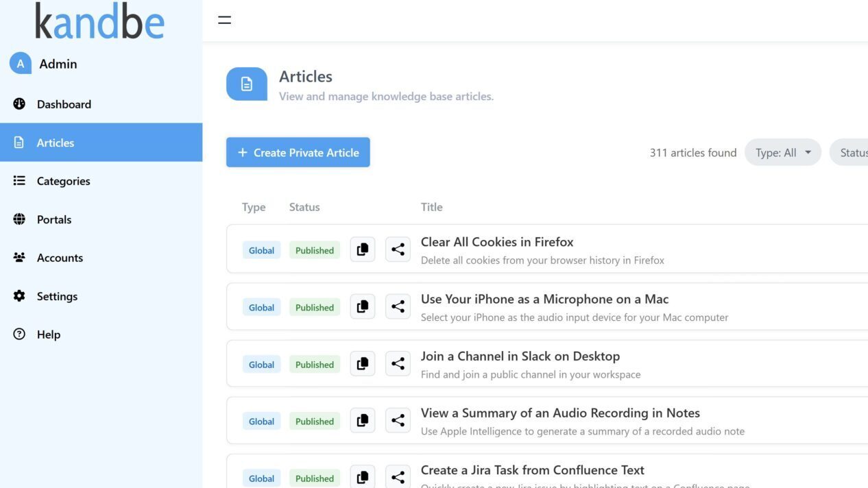Screen dimensions: 868x488
Task: Copy the iPhone as Microphone article
Action: [x=363, y=306]
